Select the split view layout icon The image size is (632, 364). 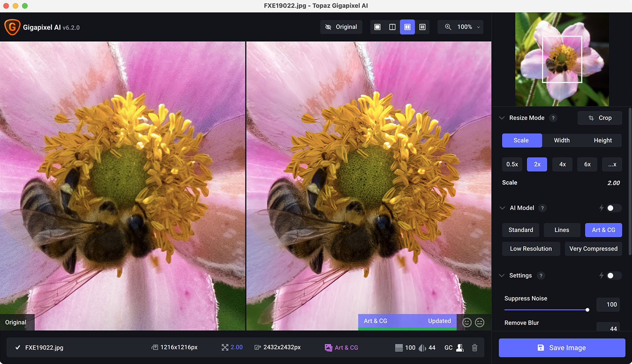392,27
